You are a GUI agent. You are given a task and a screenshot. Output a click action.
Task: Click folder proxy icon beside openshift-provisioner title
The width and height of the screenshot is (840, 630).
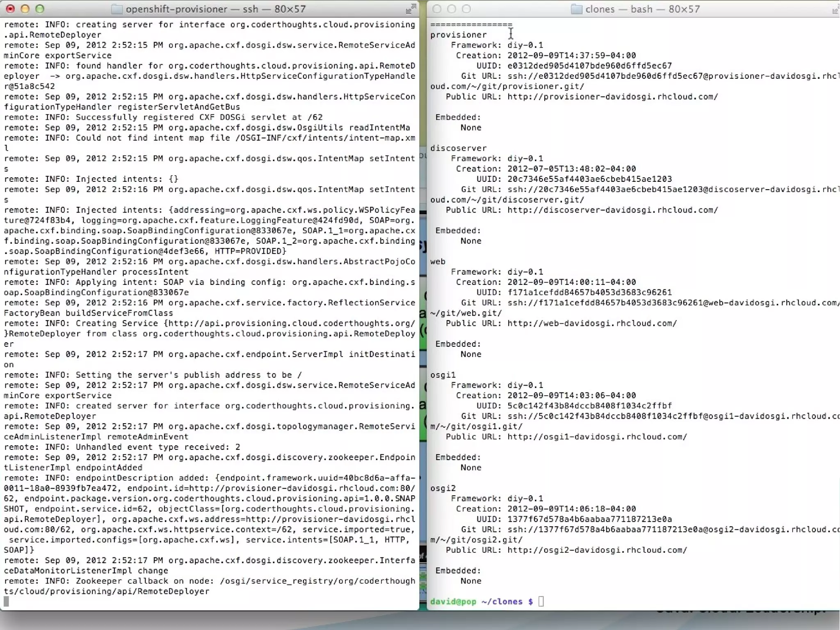pyautogui.click(x=117, y=9)
